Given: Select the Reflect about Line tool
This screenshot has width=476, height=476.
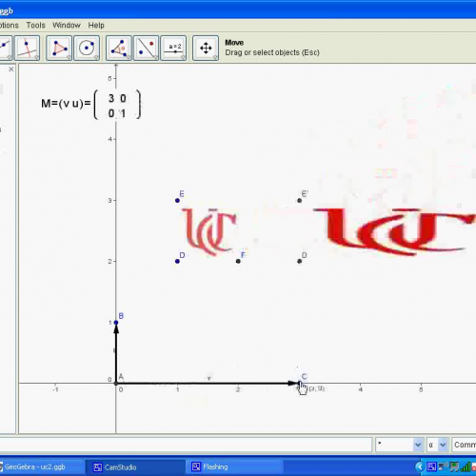Looking at the screenshot, I should click(146, 49).
